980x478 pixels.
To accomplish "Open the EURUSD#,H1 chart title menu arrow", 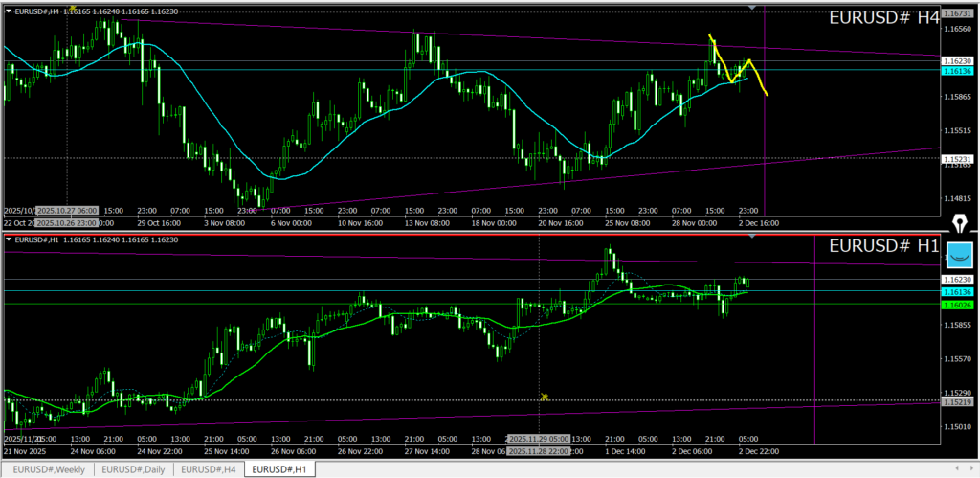I will [x=10, y=239].
